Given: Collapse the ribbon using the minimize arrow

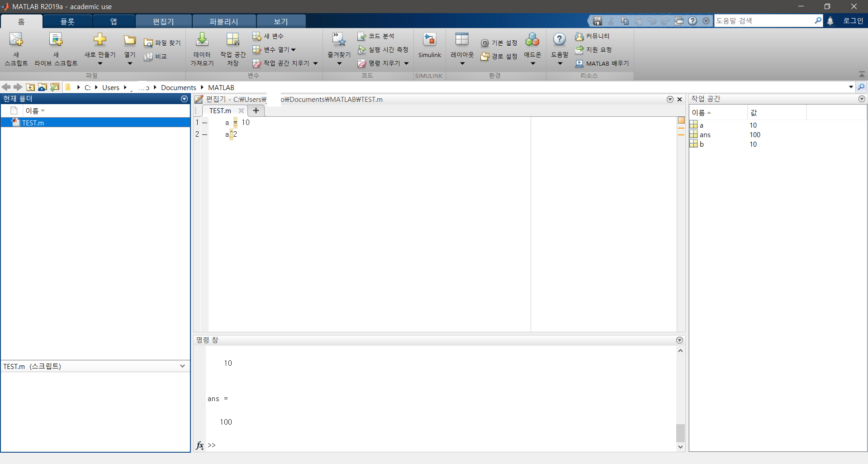Looking at the screenshot, I should (862, 74).
